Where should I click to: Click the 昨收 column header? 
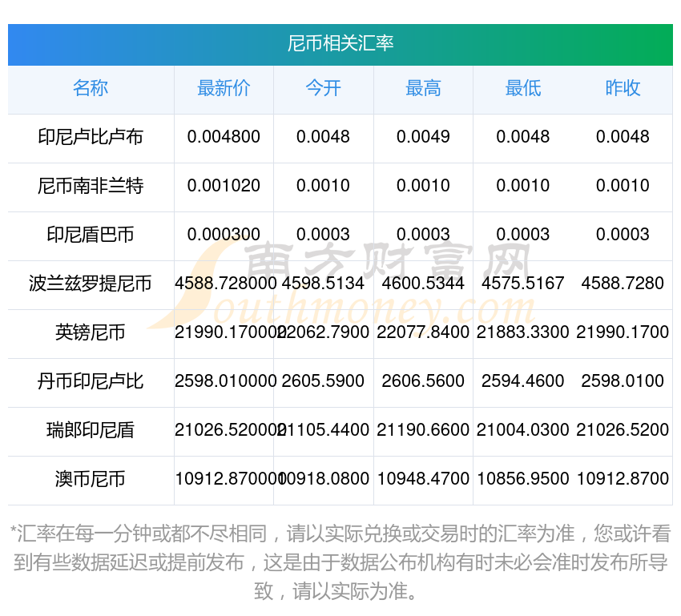623,89
